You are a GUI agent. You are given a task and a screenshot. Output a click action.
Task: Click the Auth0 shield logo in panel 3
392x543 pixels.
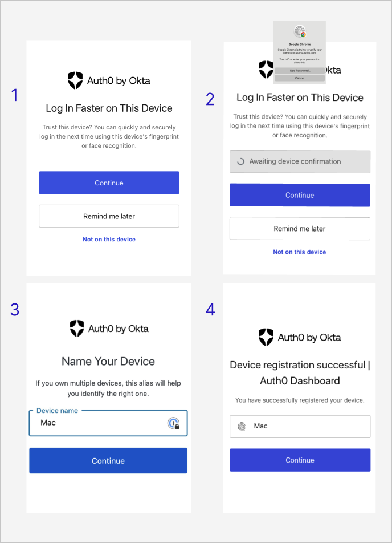pos(77,329)
